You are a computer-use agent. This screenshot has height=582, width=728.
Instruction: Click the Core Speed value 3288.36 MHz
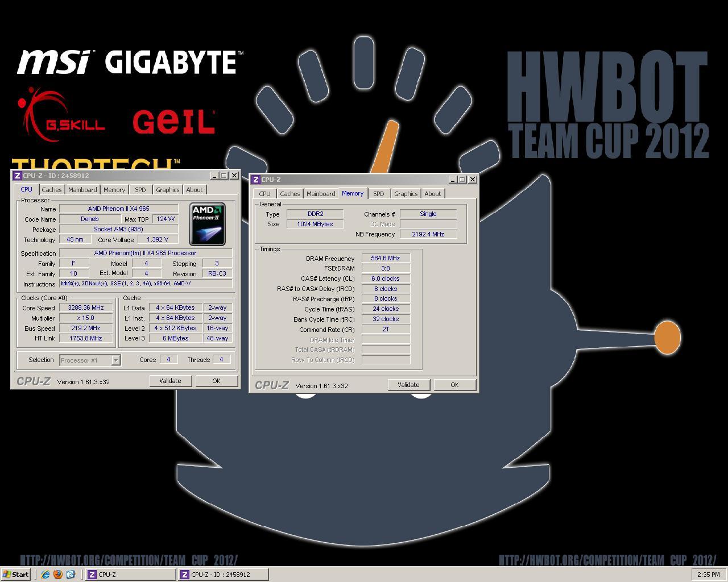[x=86, y=307]
